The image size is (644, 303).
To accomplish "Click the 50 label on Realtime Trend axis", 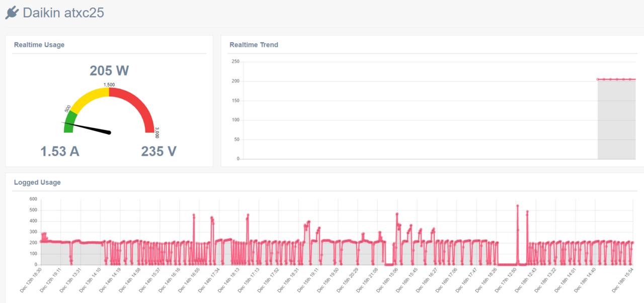I will pyautogui.click(x=237, y=140).
